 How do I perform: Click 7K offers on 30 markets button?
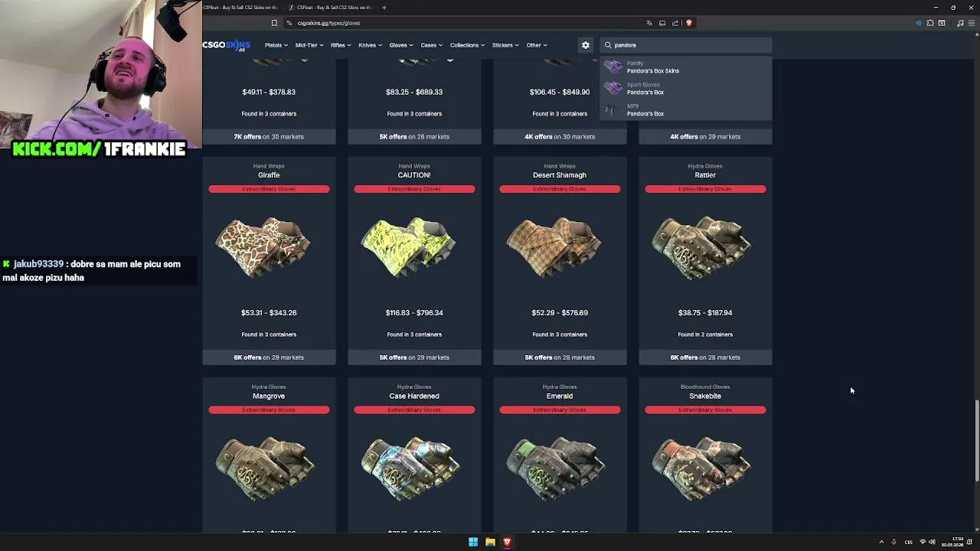pos(269,137)
